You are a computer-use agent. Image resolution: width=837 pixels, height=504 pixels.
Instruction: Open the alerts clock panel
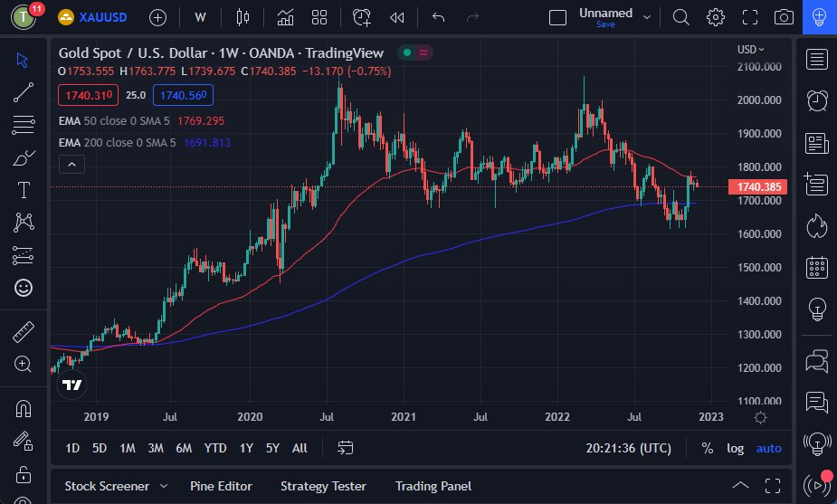click(817, 100)
